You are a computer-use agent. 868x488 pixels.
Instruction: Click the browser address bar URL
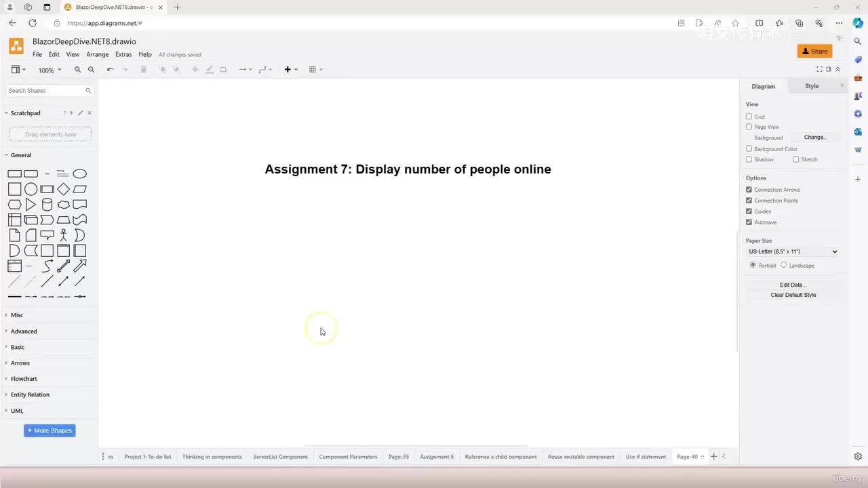pyautogui.click(x=104, y=23)
